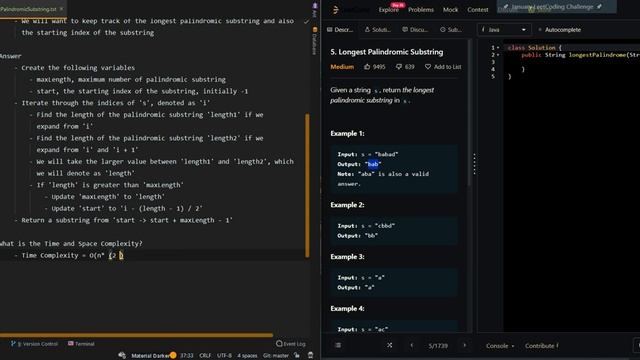Click the Example 2 heading

(x=347, y=205)
